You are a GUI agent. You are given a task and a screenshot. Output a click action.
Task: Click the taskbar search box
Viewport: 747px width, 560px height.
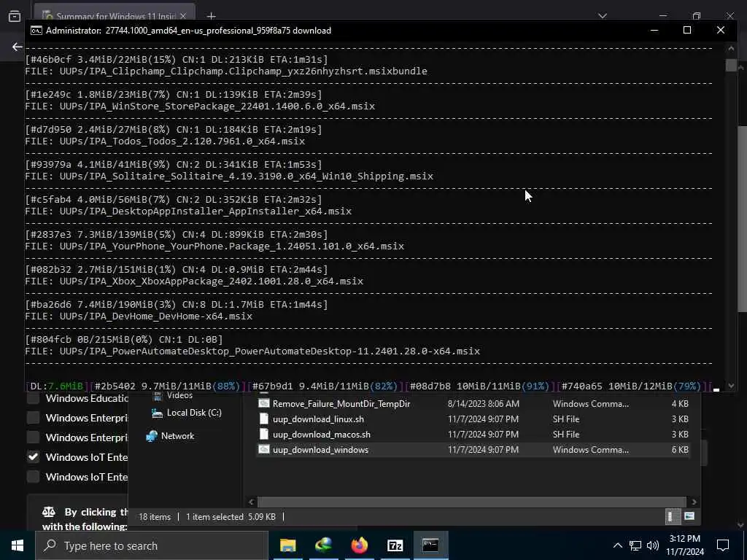[152, 545]
